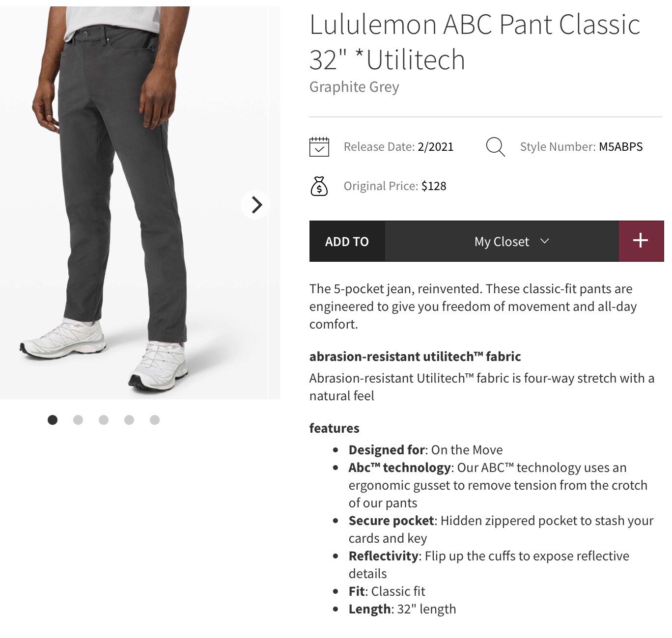
Task: Select the first carousel dot
Action: (x=53, y=420)
